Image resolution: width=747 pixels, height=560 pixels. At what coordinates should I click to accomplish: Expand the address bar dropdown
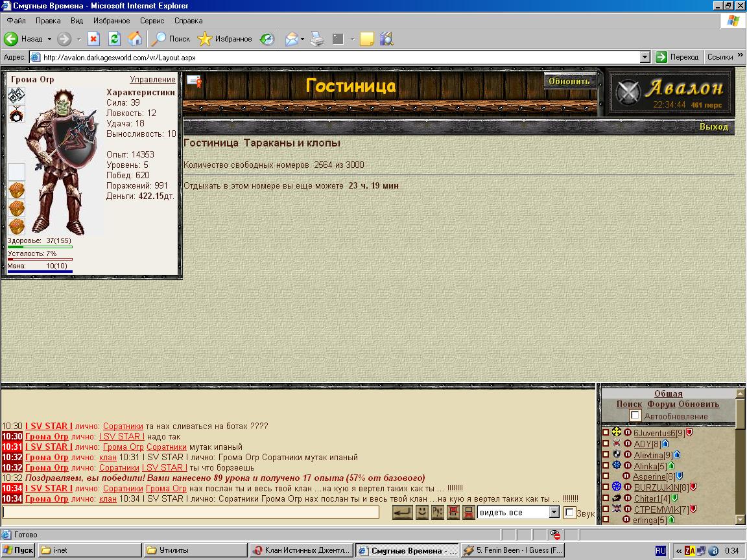pos(645,57)
